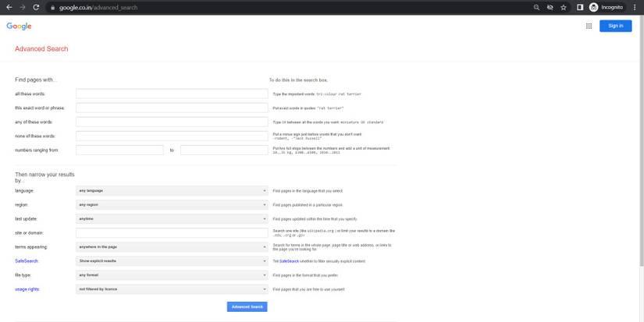Open the 'not filtered by licence' dropdown

pyautogui.click(x=172, y=289)
